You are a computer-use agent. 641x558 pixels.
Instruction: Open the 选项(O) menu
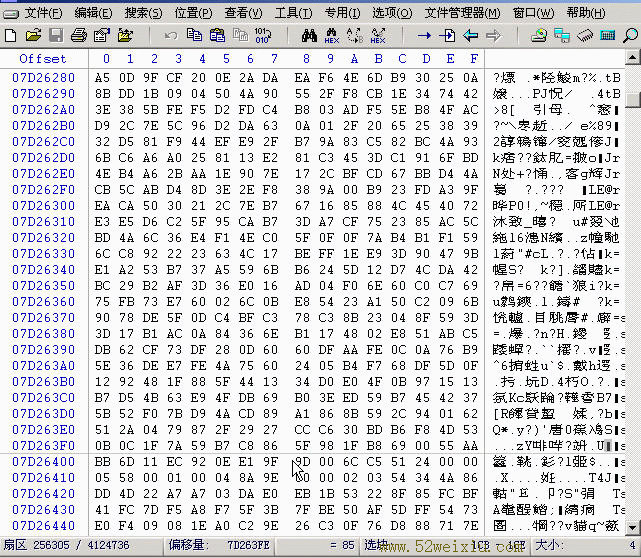[x=392, y=13]
